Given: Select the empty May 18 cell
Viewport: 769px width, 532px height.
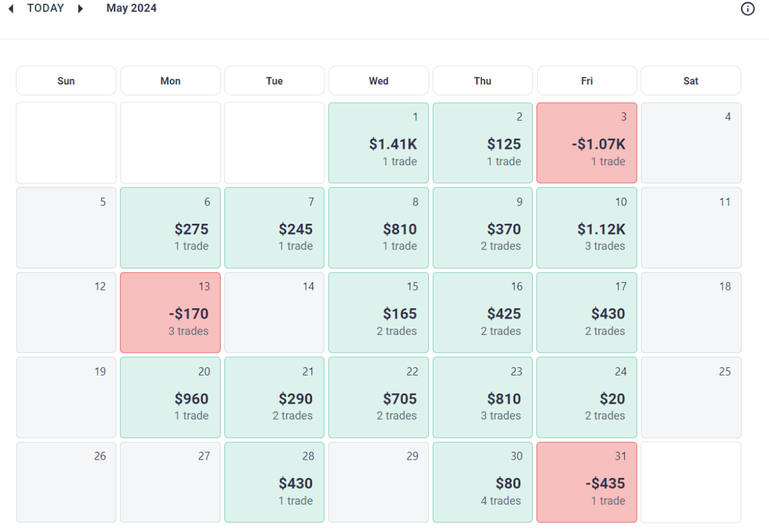Looking at the screenshot, I should click(x=691, y=313).
